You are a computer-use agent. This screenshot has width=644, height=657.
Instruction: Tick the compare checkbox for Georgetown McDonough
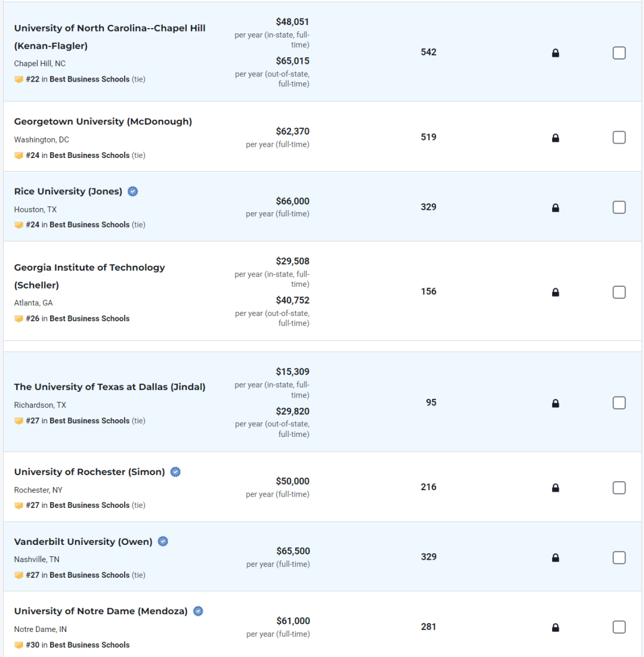click(x=619, y=138)
